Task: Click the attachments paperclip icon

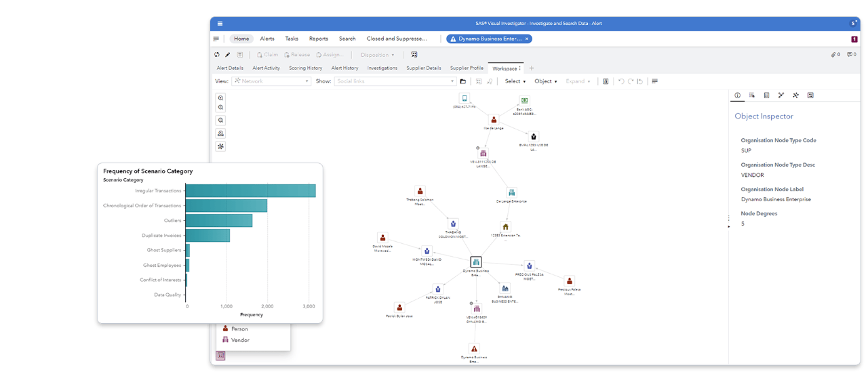Action: click(x=835, y=55)
